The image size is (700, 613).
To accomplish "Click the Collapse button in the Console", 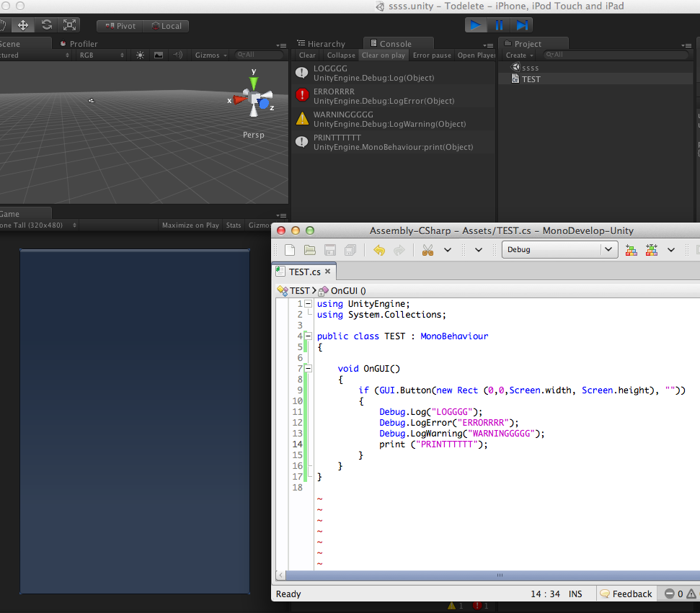I will [340, 55].
